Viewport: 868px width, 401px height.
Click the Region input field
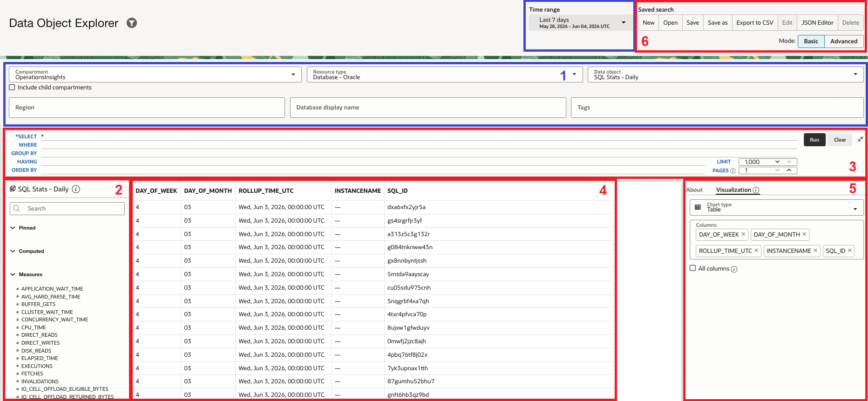click(147, 107)
